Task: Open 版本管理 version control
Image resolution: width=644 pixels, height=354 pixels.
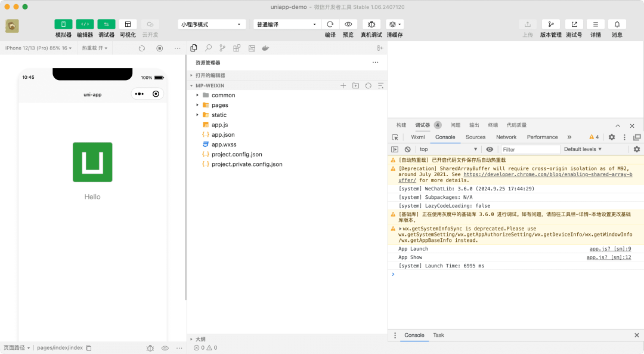Action: coord(551,24)
